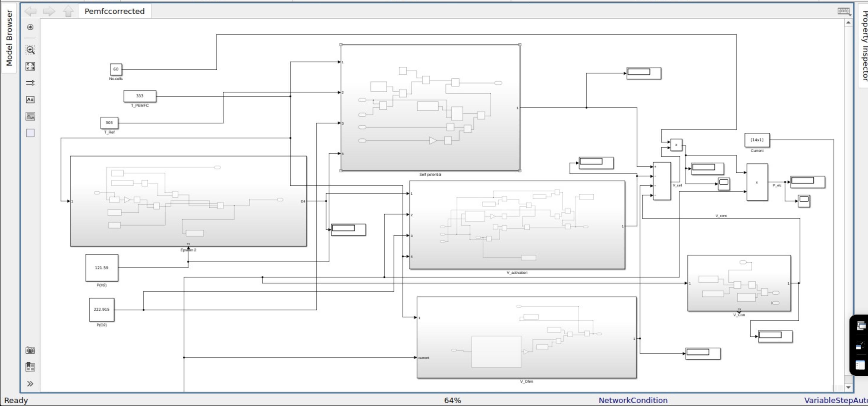Click the middle icon in right floating panel
The height and width of the screenshot is (406, 868).
tap(860, 345)
